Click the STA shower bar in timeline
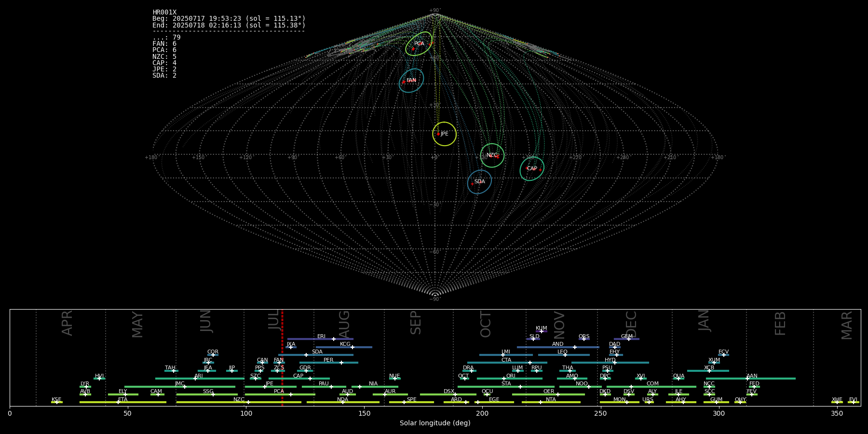The width and height of the screenshot is (868, 434). (506, 386)
